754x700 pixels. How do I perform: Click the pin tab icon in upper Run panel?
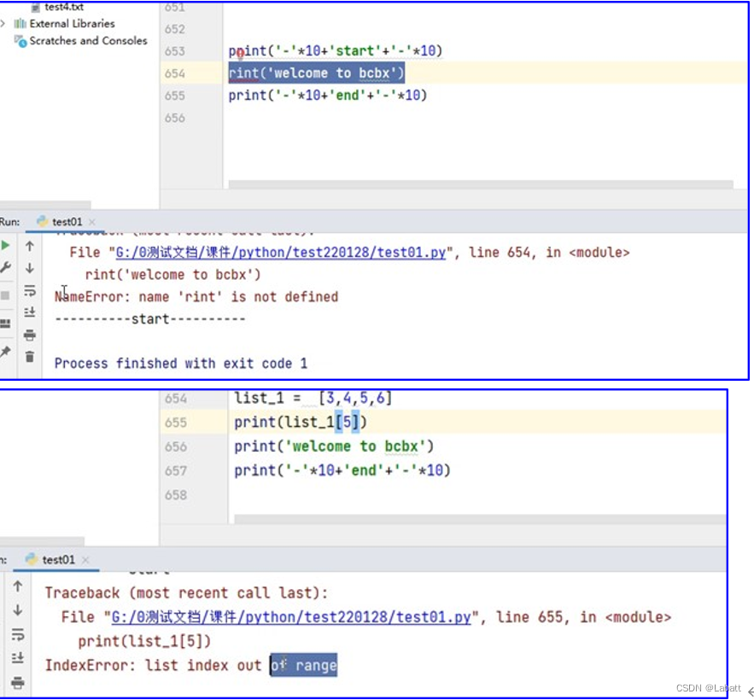click(x=5, y=352)
